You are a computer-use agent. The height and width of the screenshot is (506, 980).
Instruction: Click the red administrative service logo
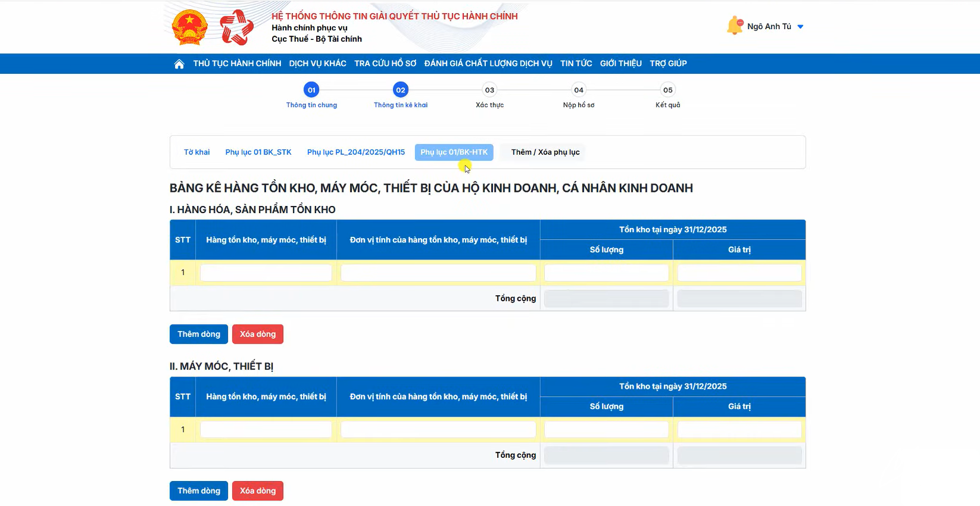(x=236, y=27)
